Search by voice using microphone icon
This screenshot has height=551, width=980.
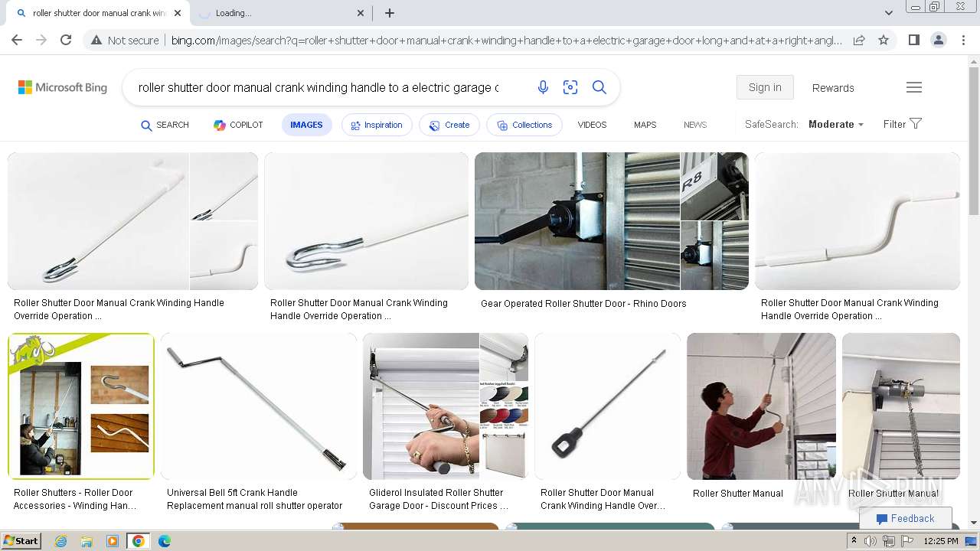click(x=543, y=87)
